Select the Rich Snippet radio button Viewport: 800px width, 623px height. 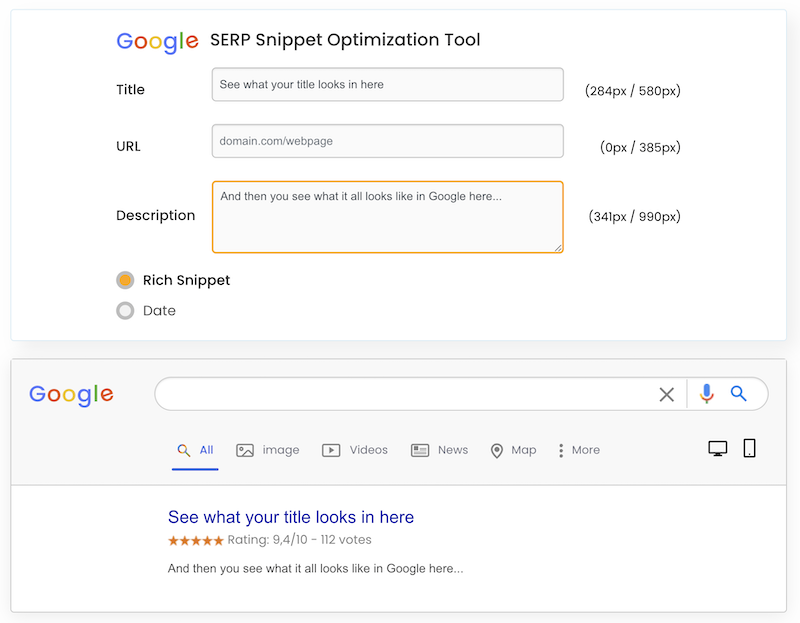tap(125, 280)
